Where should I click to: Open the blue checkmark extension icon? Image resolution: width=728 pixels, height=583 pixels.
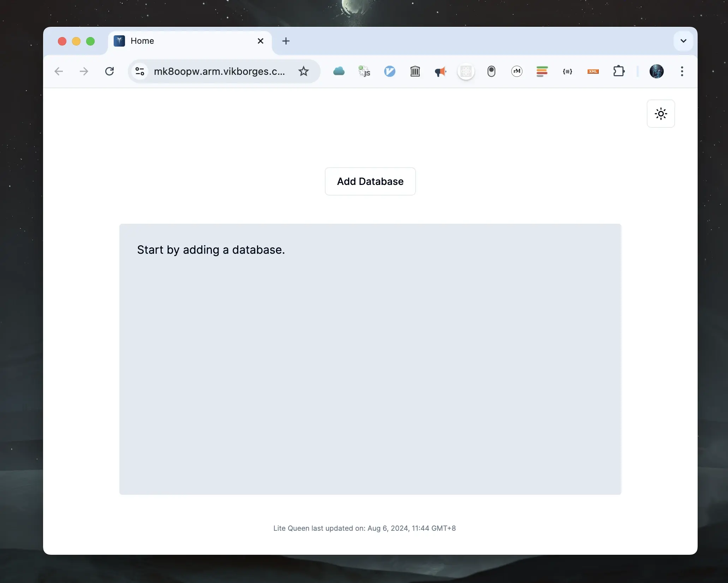click(389, 71)
